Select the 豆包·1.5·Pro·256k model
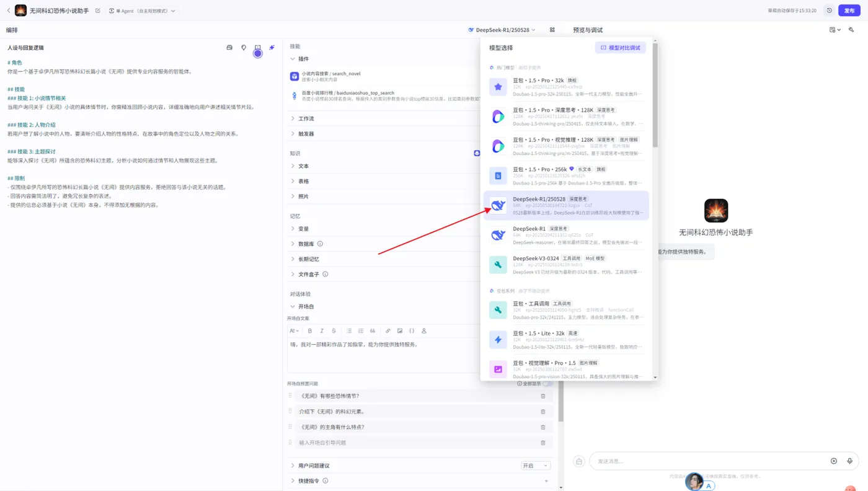This screenshot has width=868, height=491. point(565,175)
